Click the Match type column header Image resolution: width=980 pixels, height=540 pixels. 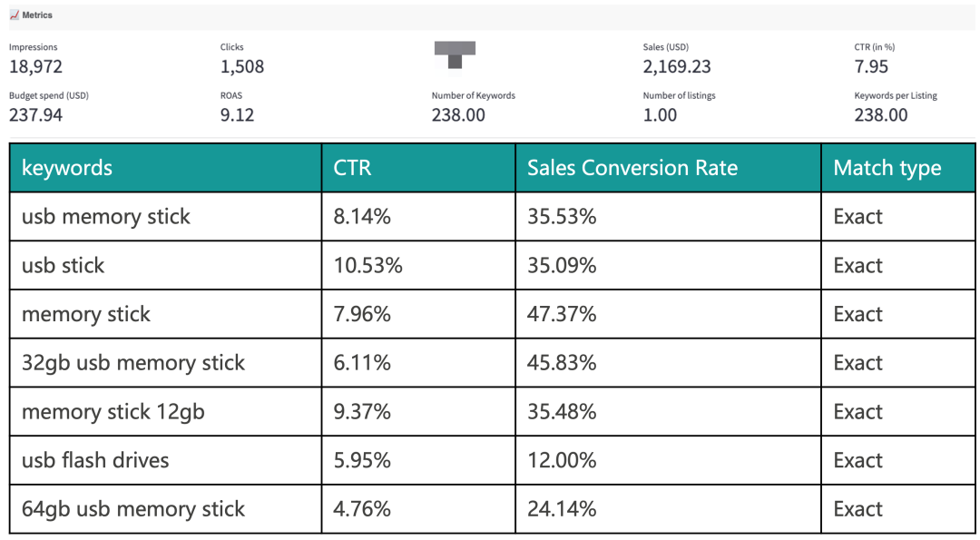[x=887, y=168]
